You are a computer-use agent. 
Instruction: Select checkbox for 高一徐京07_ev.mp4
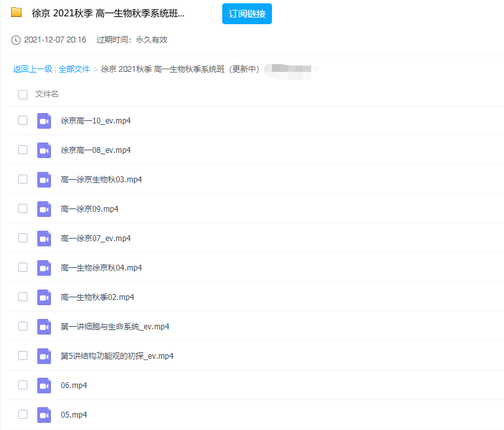[23, 238]
